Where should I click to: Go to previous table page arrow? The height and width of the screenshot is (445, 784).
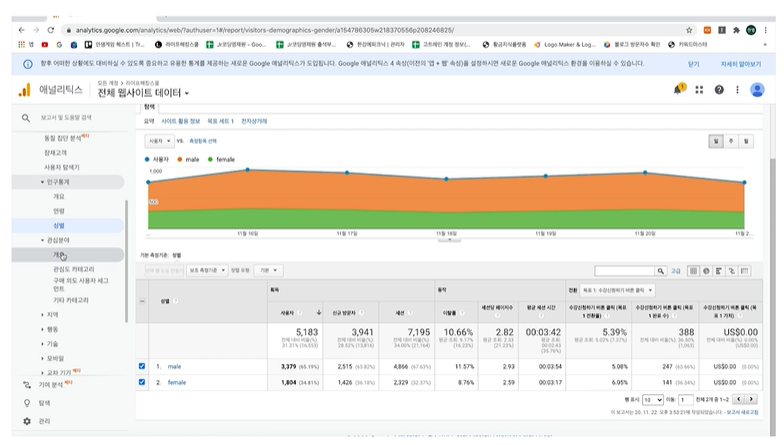[x=738, y=399]
